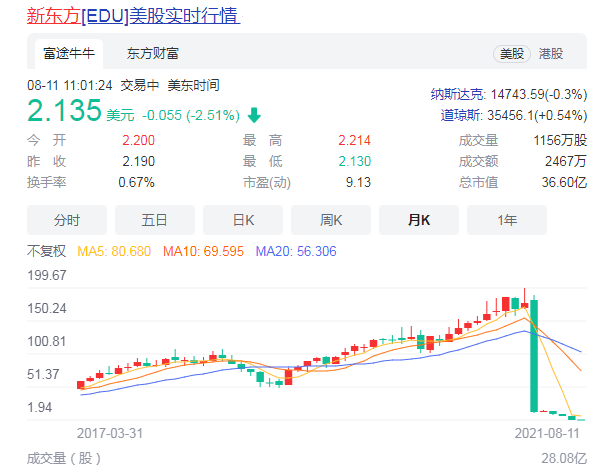Click the 成交量 value 1156万股
596x470 pixels.
[x=560, y=140]
